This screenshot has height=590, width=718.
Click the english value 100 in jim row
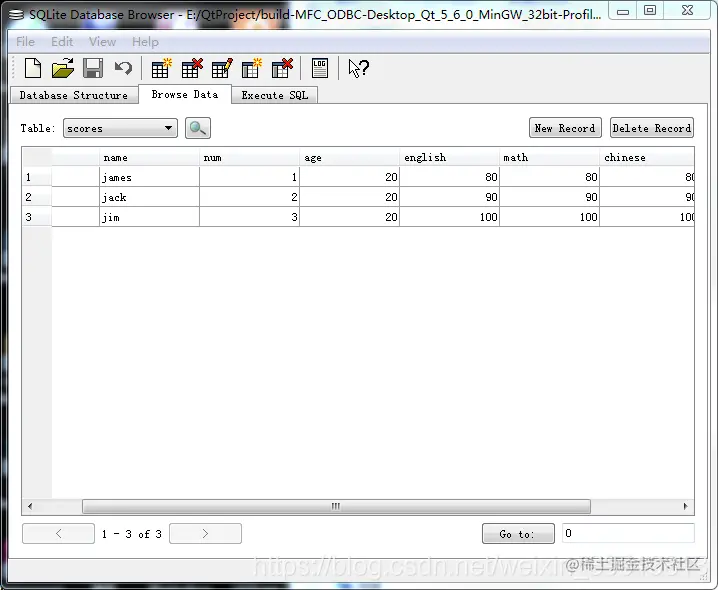click(449, 217)
